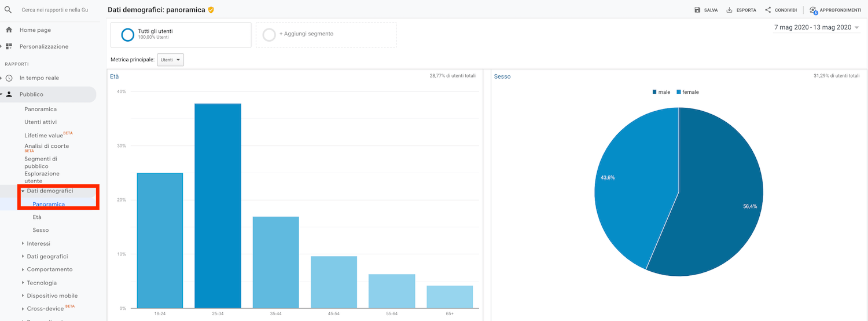This screenshot has width=868, height=321.
Task: Click the verified shield badge by title
Action: (211, 10)
